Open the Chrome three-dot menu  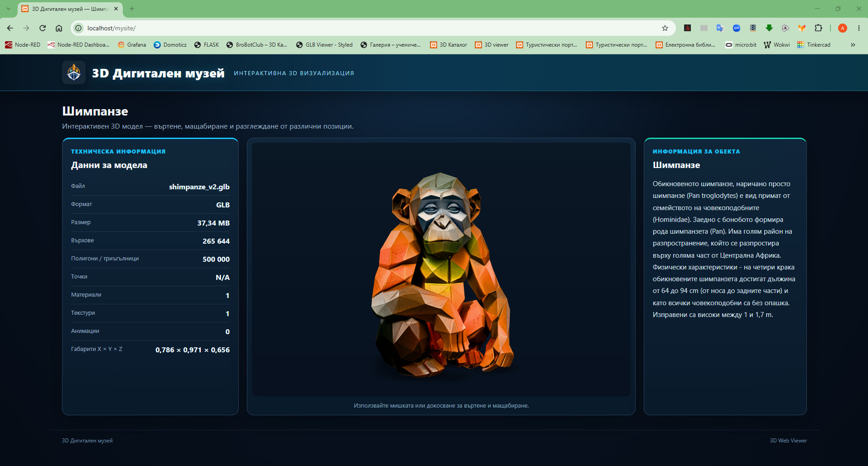point(858,28)
